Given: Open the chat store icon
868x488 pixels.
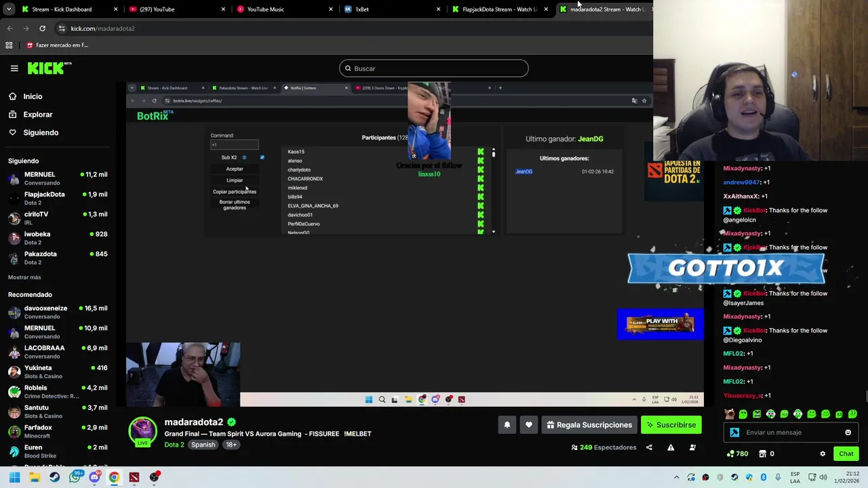Looking at the screenshot, I should tap(762, 453).
